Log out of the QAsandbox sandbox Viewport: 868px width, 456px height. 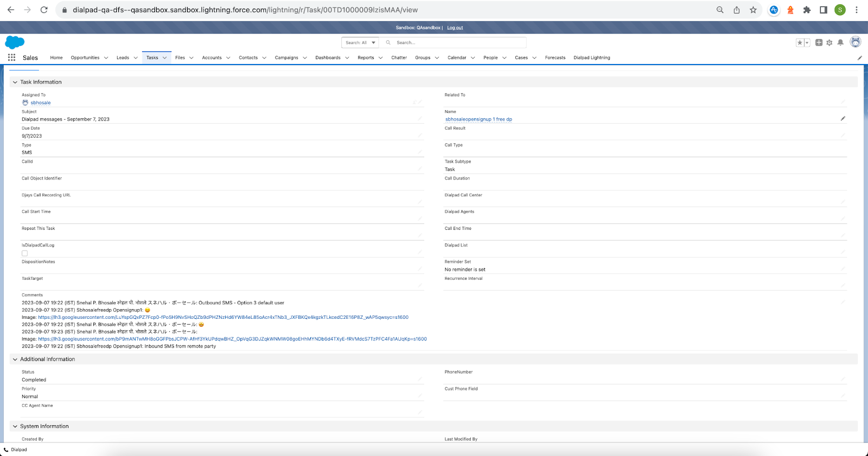coord(455,28)
